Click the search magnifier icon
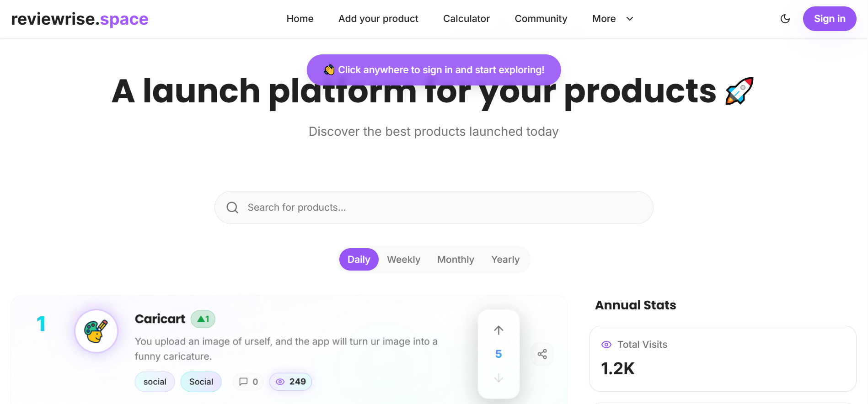The width and height of the screenshot is (868, 404). pos(232,207)
